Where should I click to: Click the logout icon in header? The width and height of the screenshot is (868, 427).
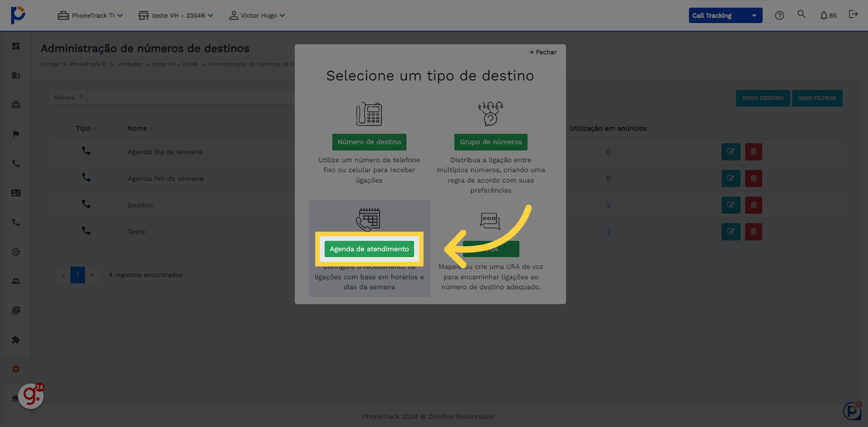coord(853,14)
